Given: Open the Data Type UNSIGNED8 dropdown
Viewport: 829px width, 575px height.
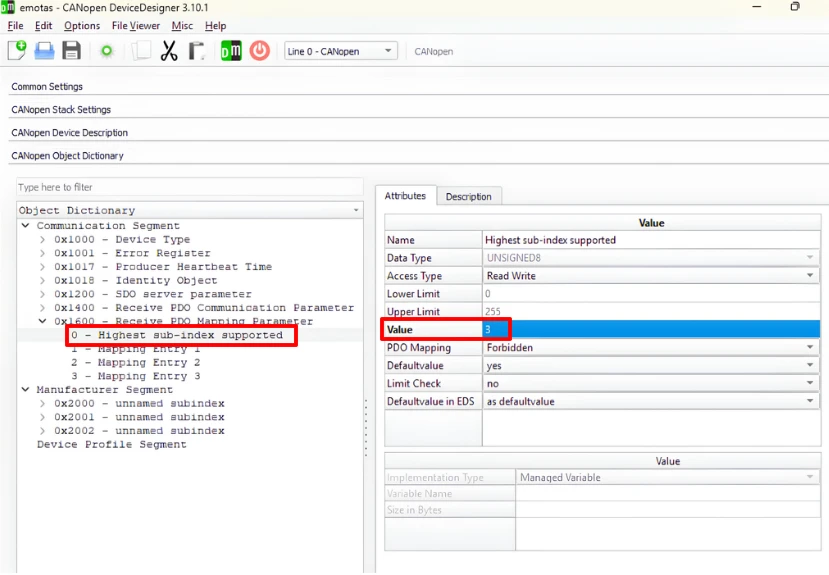Looking at the screenshot, I should (x=651, y=258).
